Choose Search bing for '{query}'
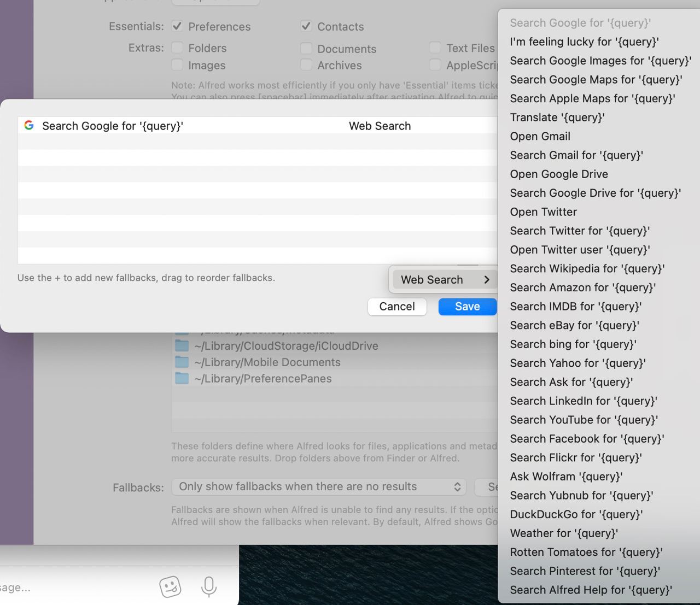700x605 pixels. coord(599,344)
